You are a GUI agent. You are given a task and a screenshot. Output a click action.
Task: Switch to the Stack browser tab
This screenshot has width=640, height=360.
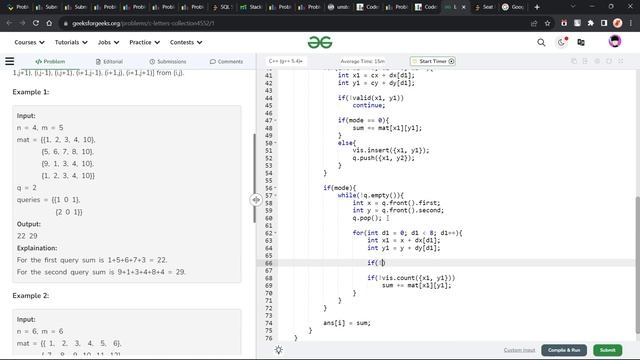click(x=251, y=7)
